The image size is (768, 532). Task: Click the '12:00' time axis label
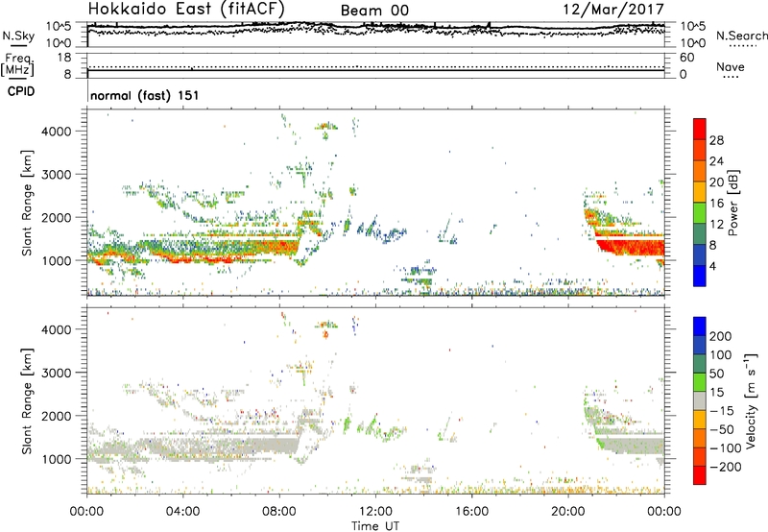click(x=375, y=512)
